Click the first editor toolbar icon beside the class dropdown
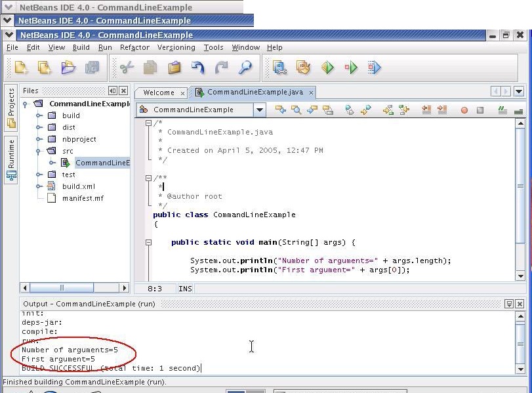This screenshot has width=532, height=393. pos(280,110)
